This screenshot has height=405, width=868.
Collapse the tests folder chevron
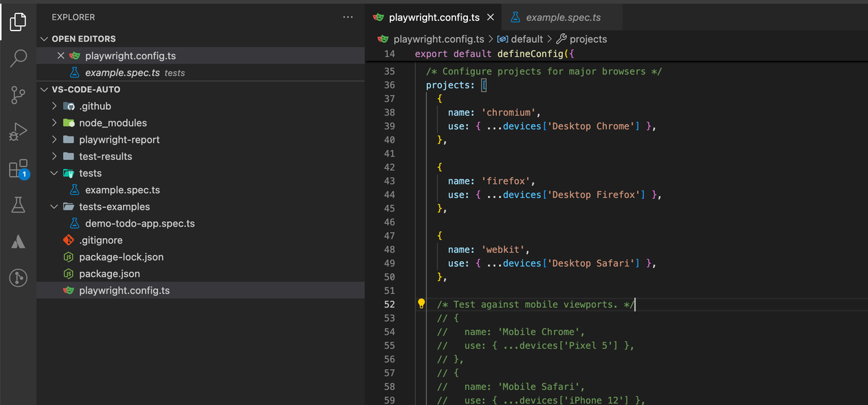click(55, 173)
